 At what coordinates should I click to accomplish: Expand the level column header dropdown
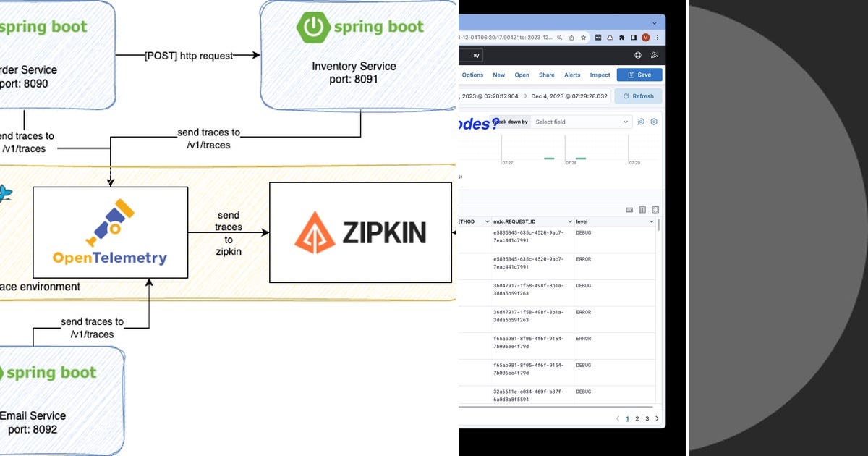click(652, 221)
